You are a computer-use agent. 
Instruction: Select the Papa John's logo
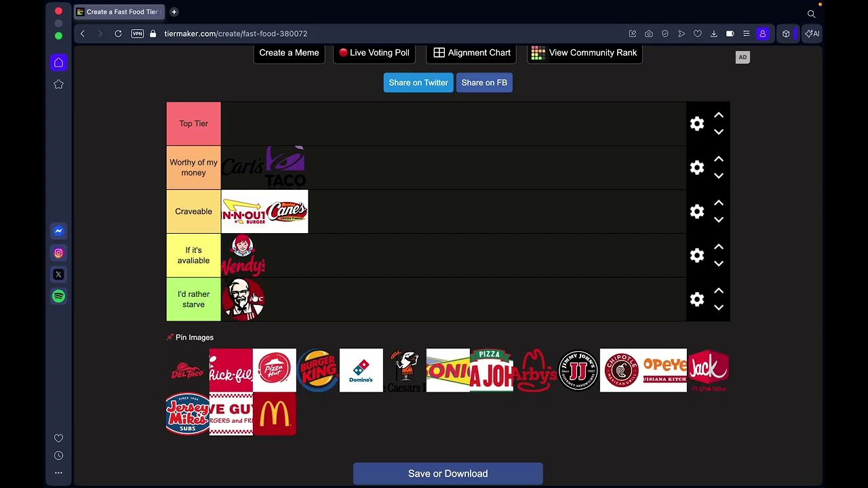491,371
